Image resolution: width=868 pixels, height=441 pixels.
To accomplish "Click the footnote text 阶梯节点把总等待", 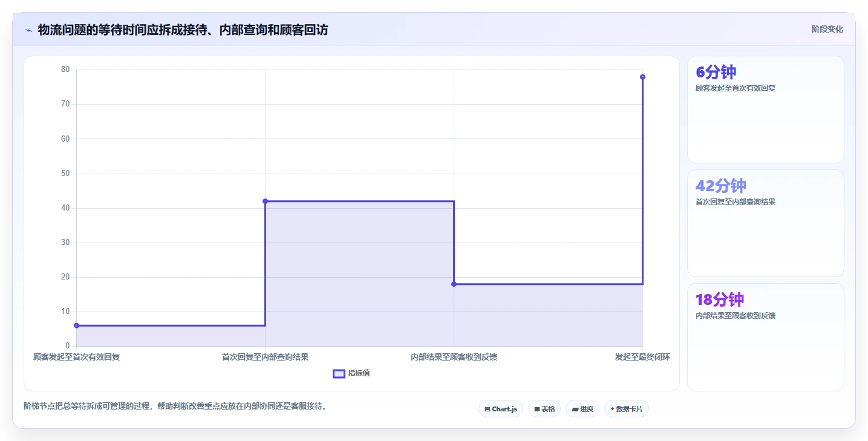I will (175, 406).
